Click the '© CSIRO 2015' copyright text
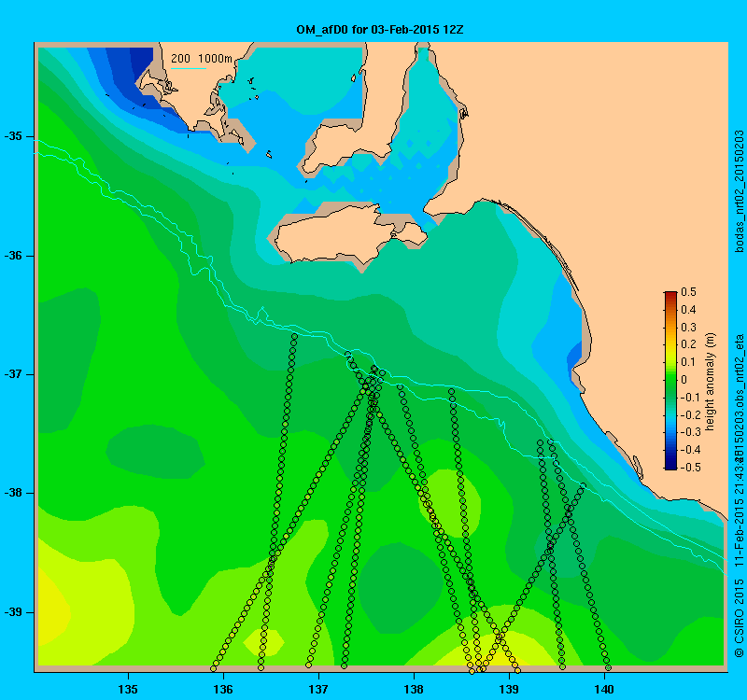747x700 pixels. pyautogui.click(x=739, y=618)
